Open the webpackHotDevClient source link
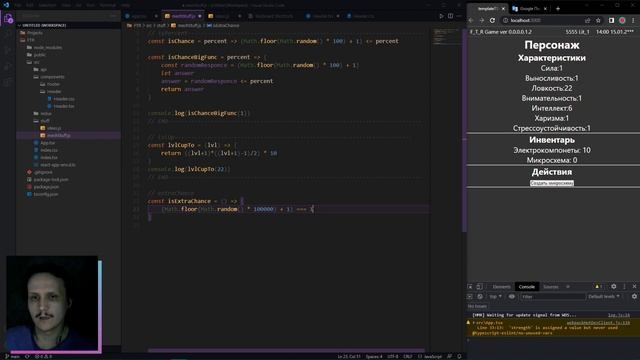The image size is (640, 360). tap(598, 323)
